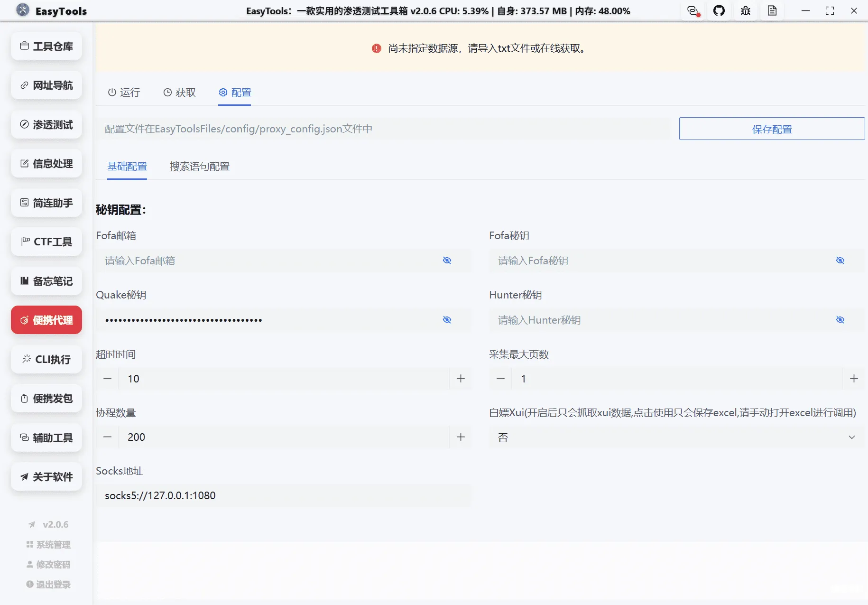Select the CTF工具 sidebar item
The image size is (868, 605).
[x=46, y=242]
